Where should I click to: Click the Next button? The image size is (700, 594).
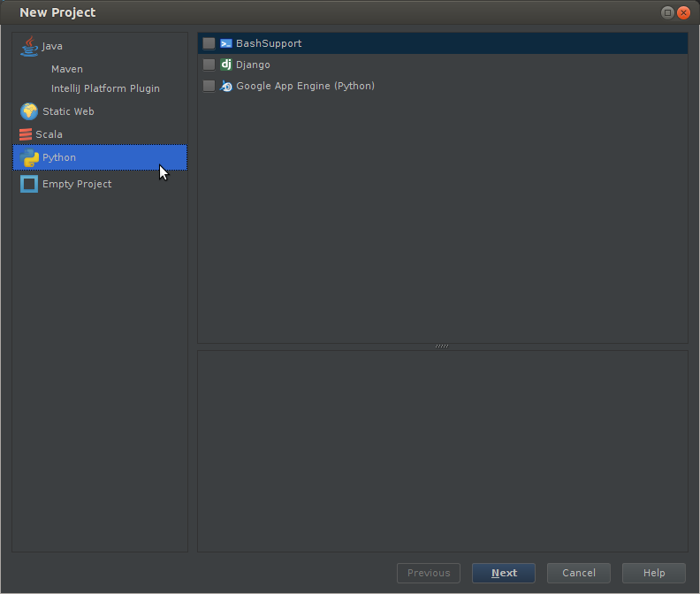504,573
